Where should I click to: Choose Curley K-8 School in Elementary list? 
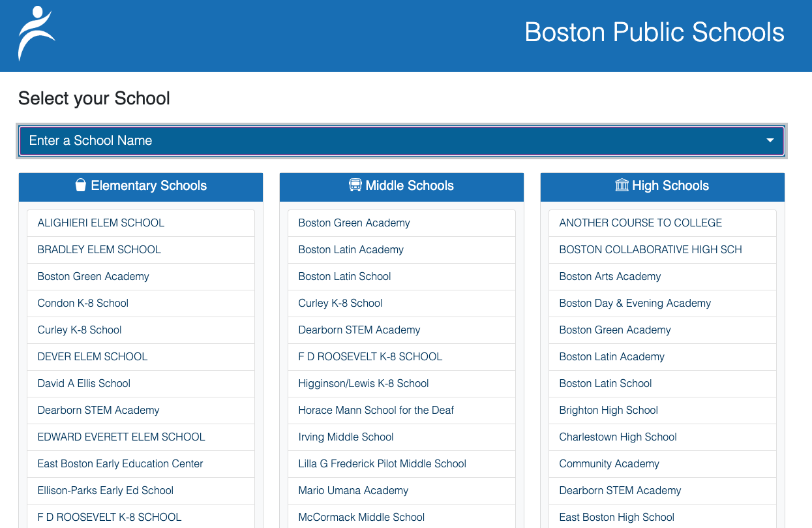tap(141, 330)
